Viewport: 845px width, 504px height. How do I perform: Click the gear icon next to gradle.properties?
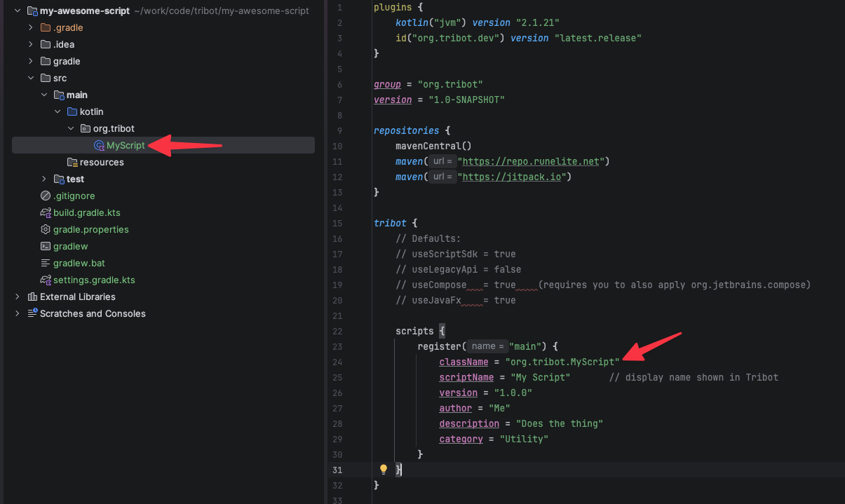45,229
